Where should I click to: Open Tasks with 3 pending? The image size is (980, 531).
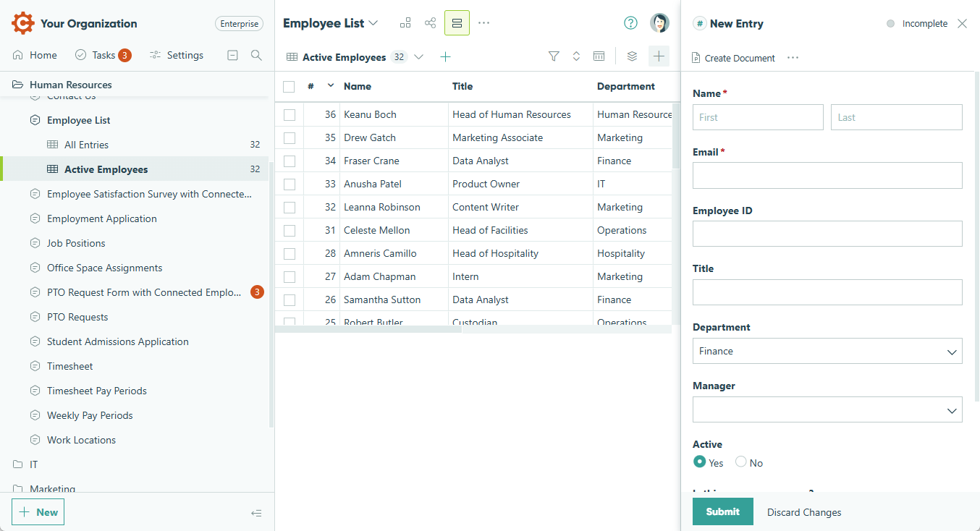(x=103, y=55)
